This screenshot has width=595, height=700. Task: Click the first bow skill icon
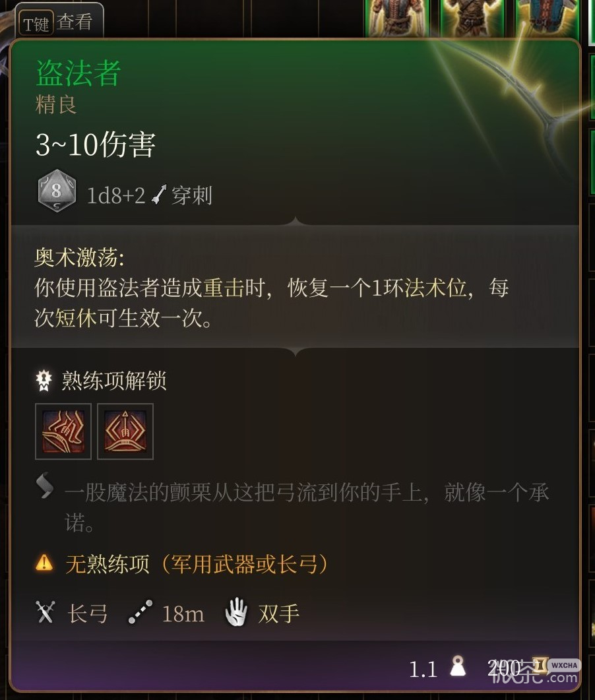coord(63,431)
